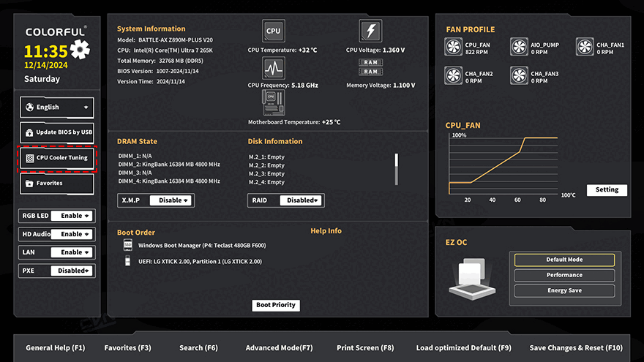Click the SSD icon for Windows Boot Manager
This screenshot has width=644, height=362.
pyautogui.click(x=128, y=245)
